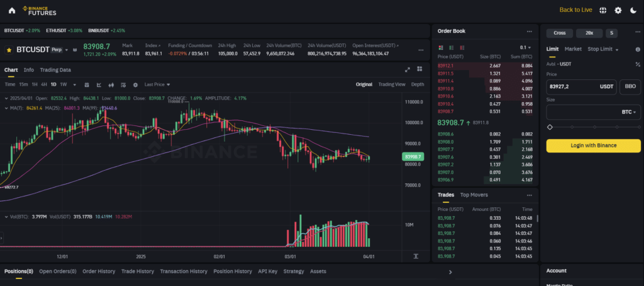This screenshot has height=286, width=644.
Task: Select ETHUSDT ticker in top strip
Action: 64,30
